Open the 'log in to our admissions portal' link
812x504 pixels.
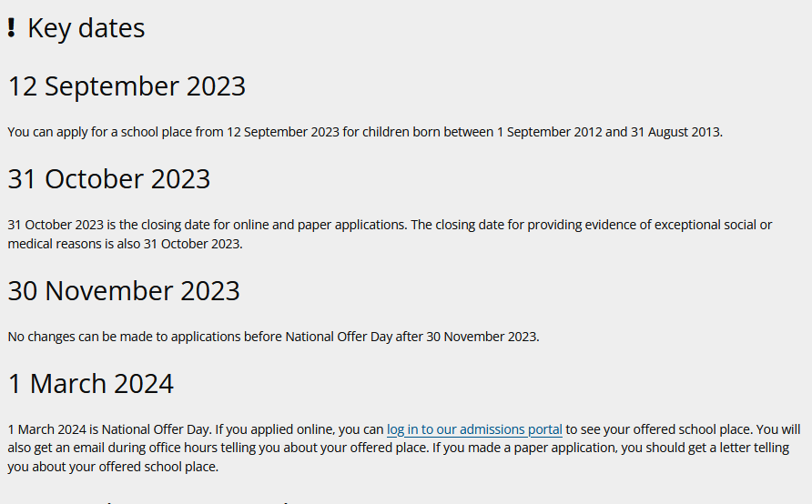[x=474, y=429]
